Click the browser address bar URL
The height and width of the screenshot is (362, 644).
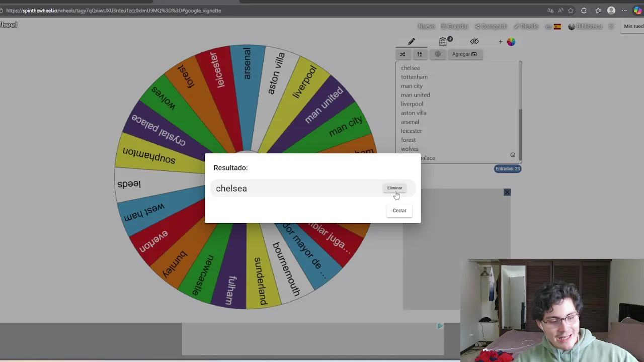[x=113, y=11]
